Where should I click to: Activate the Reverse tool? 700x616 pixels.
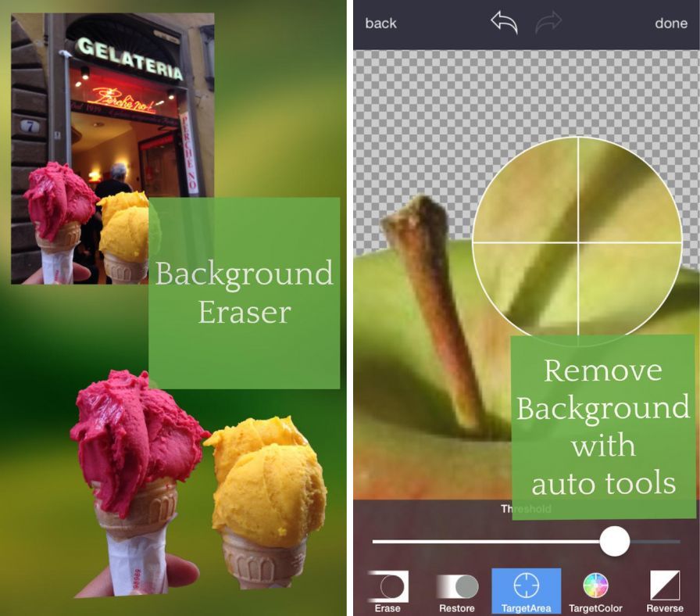pos(665,591)
